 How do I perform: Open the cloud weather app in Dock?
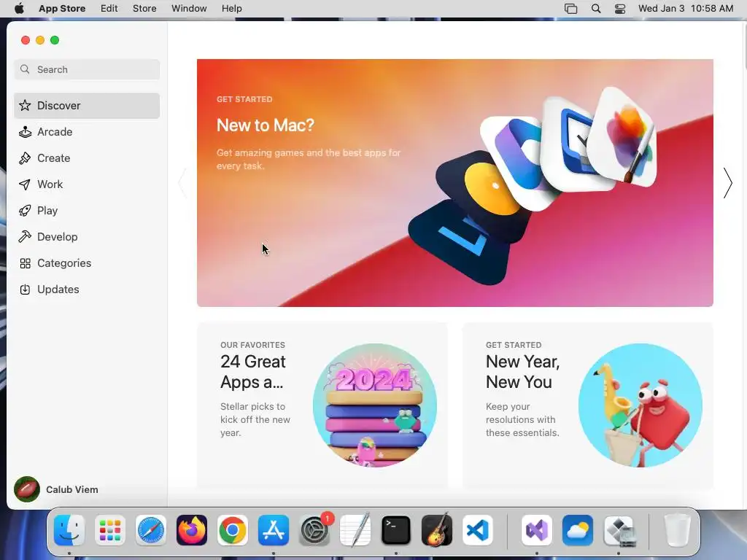click(578, 530)
